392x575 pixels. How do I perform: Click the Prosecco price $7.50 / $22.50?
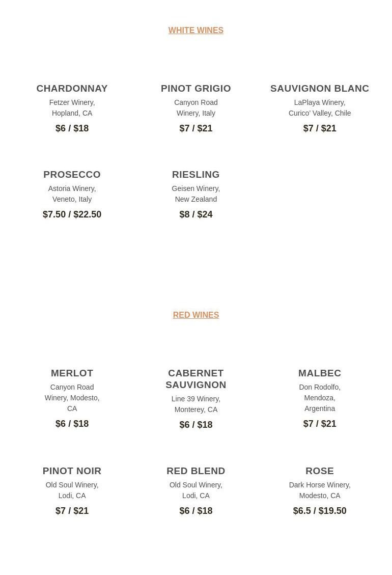[x=72, y=214]
